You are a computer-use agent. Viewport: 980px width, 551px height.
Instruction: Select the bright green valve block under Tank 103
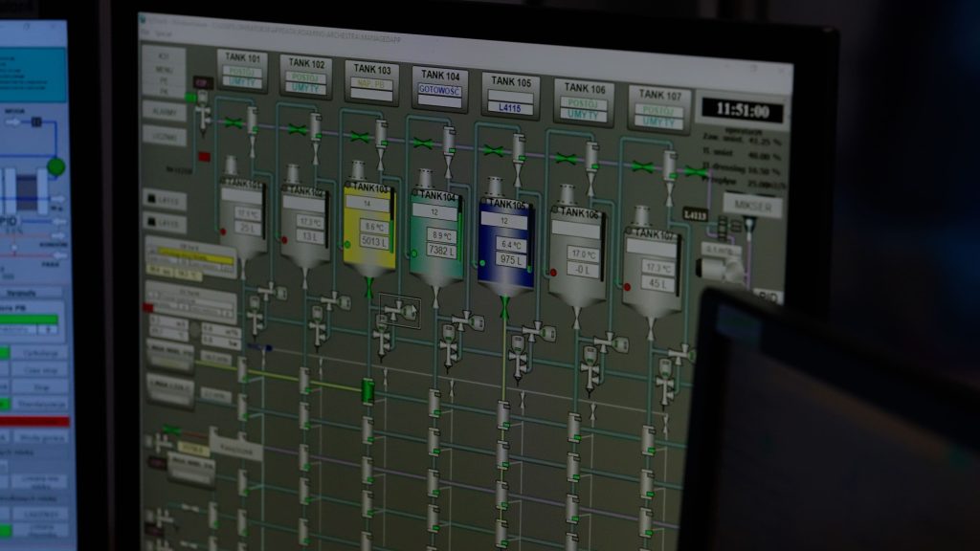click(367, 389)
